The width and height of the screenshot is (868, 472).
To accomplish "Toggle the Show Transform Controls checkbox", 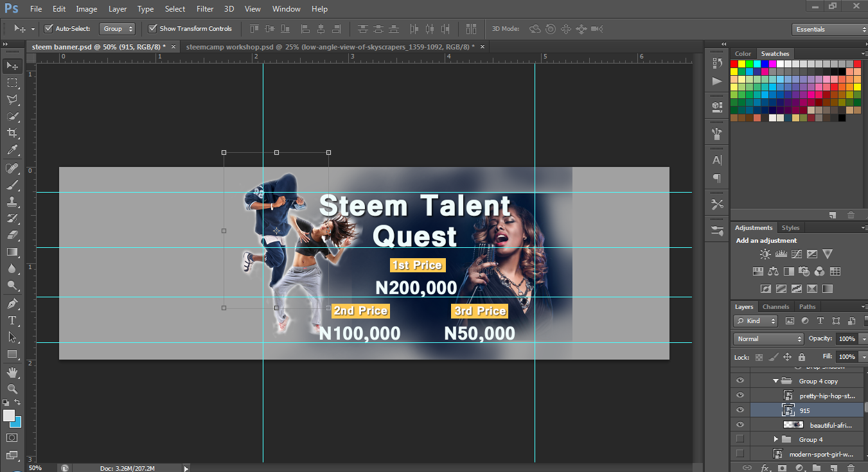I will tap(152, 28).
